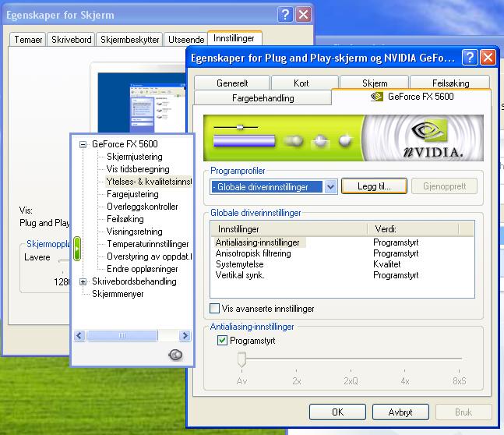Select Temperaturinnstillinger in the tree

147,244
